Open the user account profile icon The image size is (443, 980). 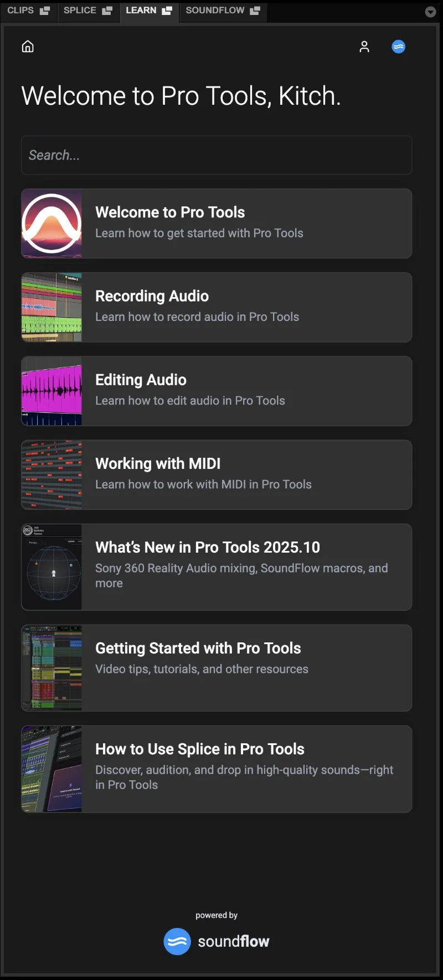pos(364,47)
